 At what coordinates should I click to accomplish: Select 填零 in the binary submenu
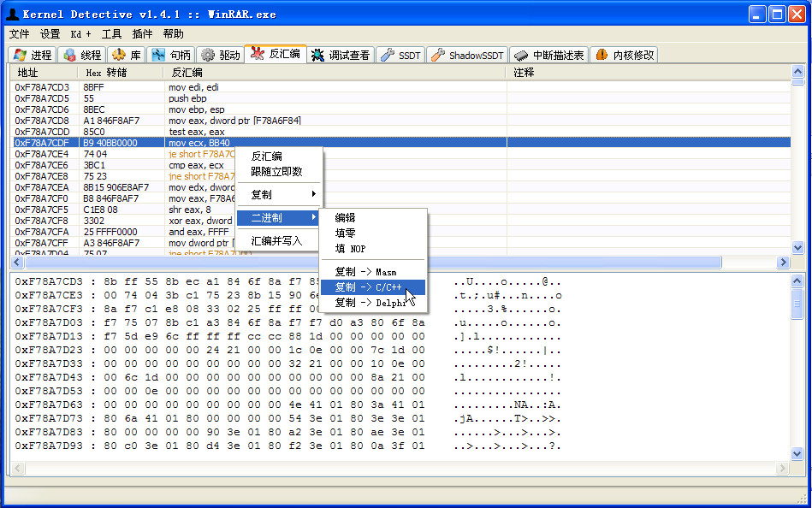tap(373, 233)
